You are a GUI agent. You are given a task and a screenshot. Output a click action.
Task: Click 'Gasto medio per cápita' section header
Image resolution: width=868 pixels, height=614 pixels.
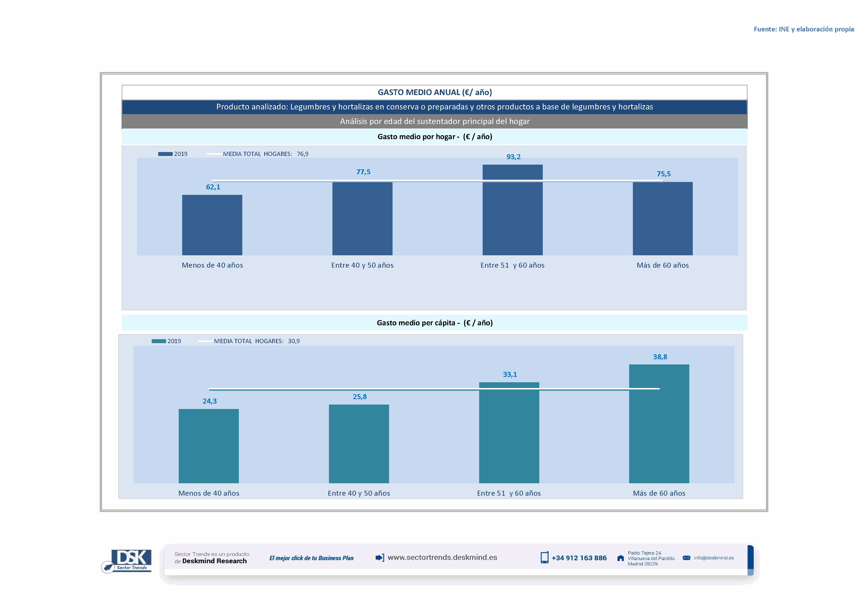[x=434, y=323]
